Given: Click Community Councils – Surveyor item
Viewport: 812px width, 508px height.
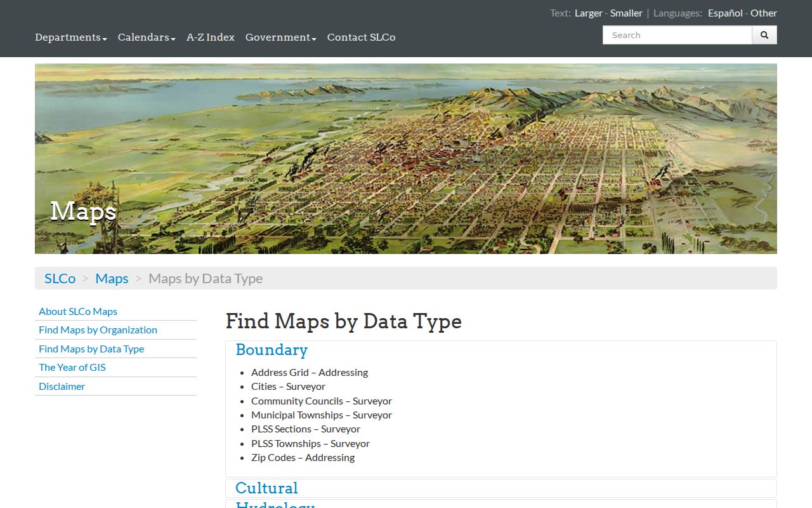Looking at the screenshot, I should (x=322, y=401).
